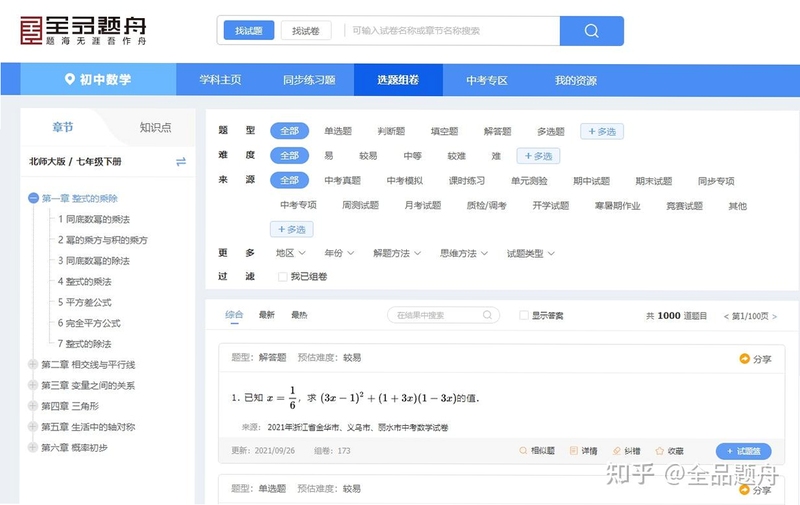Filter difficulty by 中等
This screenshot has height=505, width=800.
click(412, 156)
